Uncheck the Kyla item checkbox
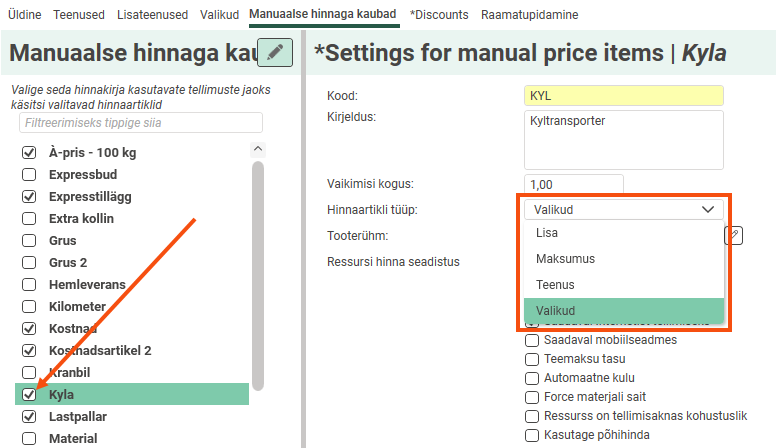 click(x=29, y=395)
